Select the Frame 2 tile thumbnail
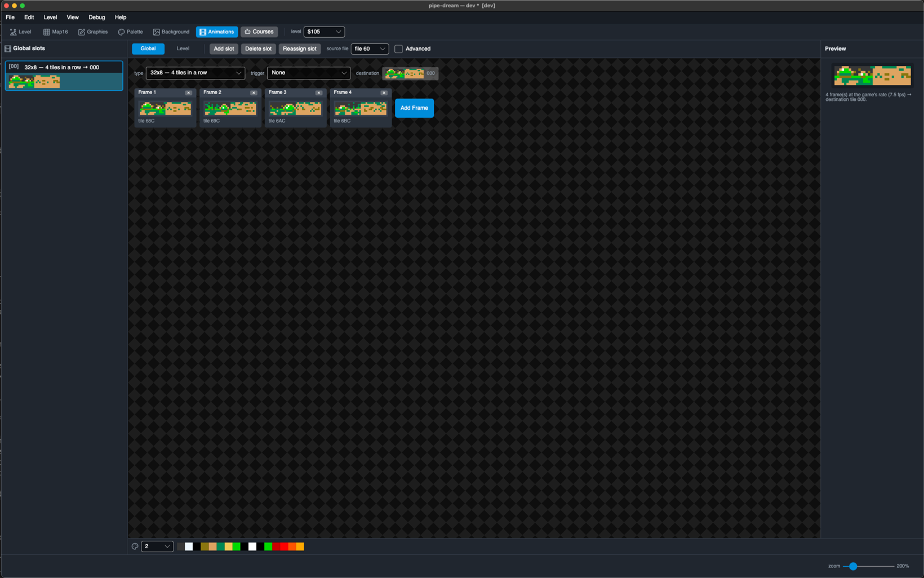 click(x=230, y=108)
